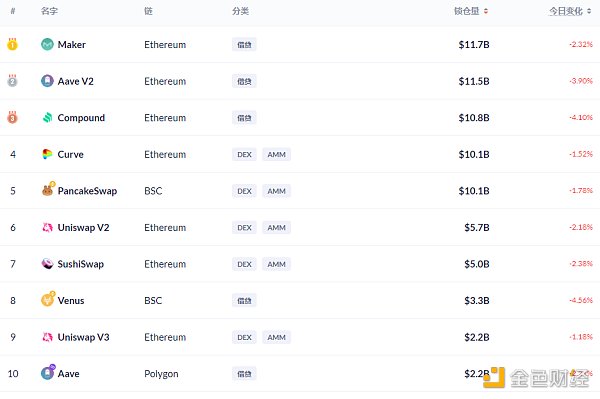Click the Maker protocol logo icon

(47, 45)
